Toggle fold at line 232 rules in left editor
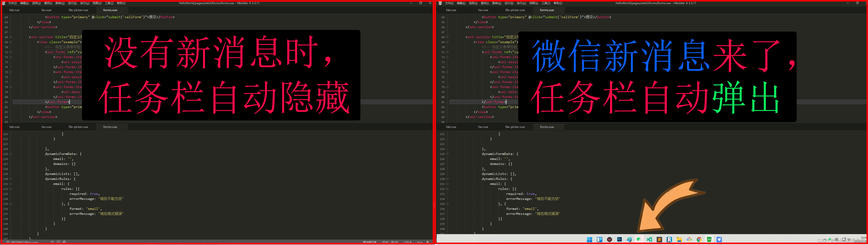This screenshot has height=245, width=868. tap(11, 189)
